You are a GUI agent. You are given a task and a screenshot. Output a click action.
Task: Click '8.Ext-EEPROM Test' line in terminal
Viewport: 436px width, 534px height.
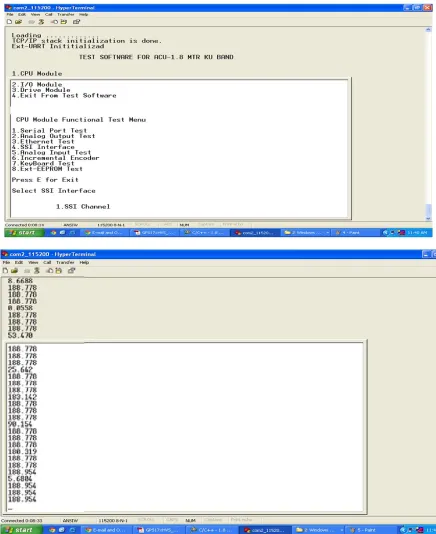[x=47, y=169]
